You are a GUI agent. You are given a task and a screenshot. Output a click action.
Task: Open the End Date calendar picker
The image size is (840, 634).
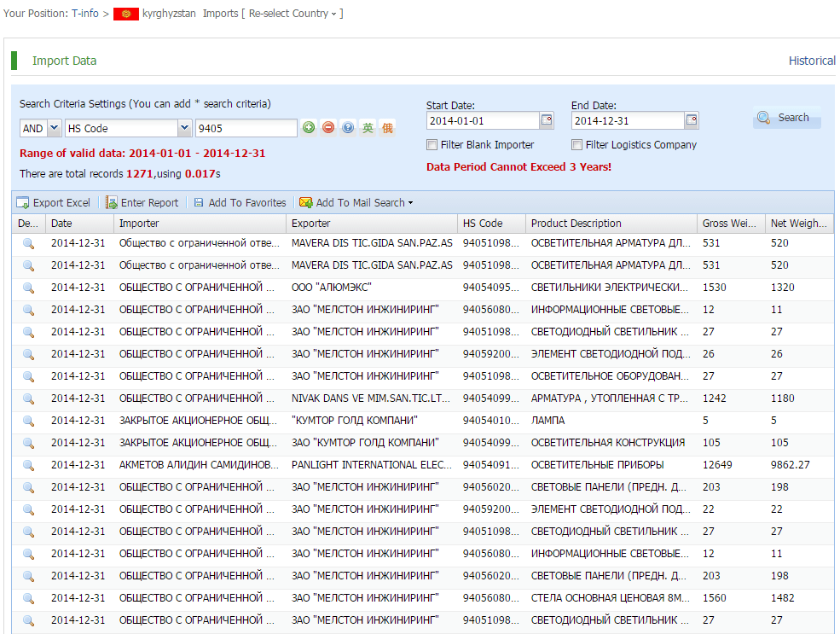[x=692, y=120]
